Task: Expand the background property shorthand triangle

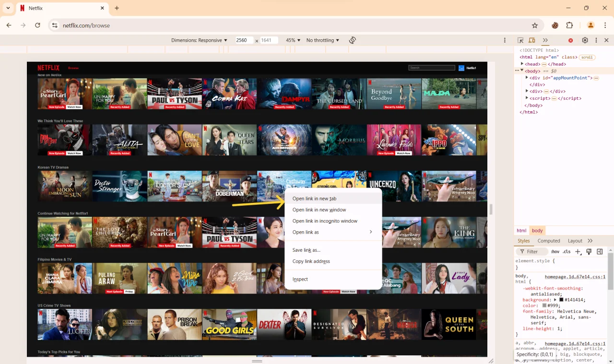Action: pyautogui.click(x=555, y=300)
